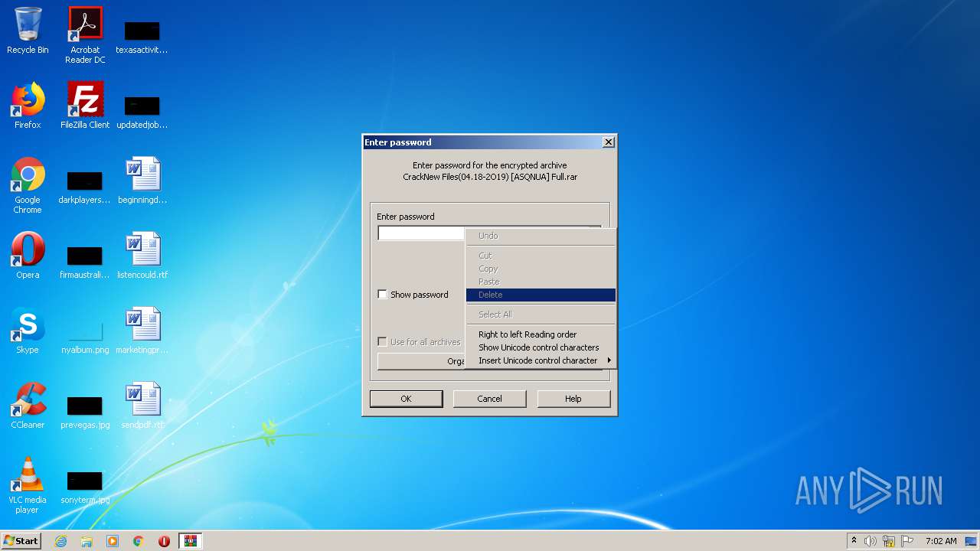Show hidden tray icons arrow
This screenshot has height=551, width=980.
pyautogui.click(x=854, y=540)
